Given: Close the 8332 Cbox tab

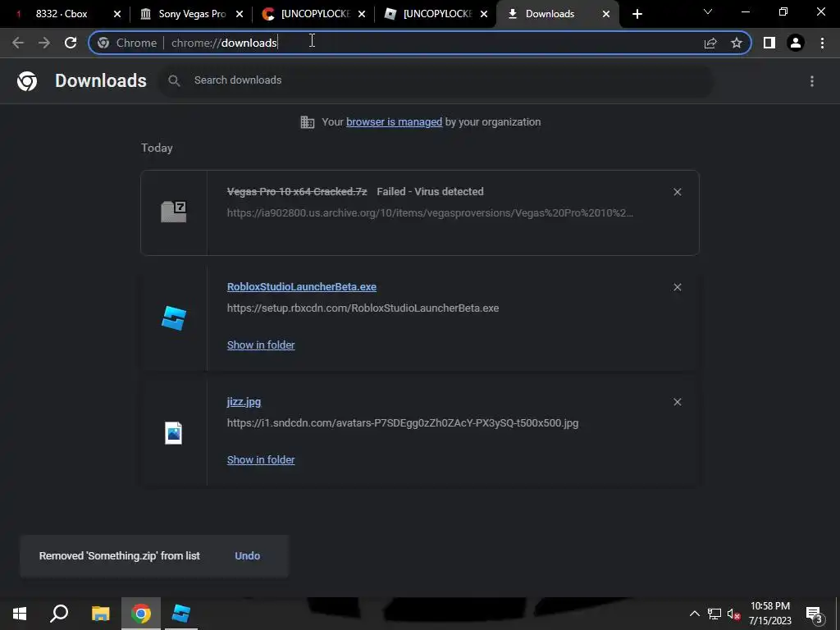Looking at the screenshot, I should coord(117,14).
